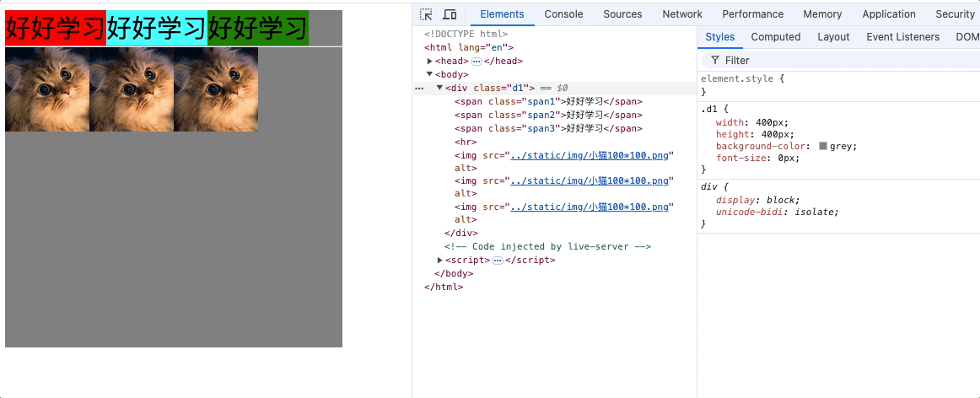
Task: Click the ellipsis inside the head tag
Action: pos(476,62)
